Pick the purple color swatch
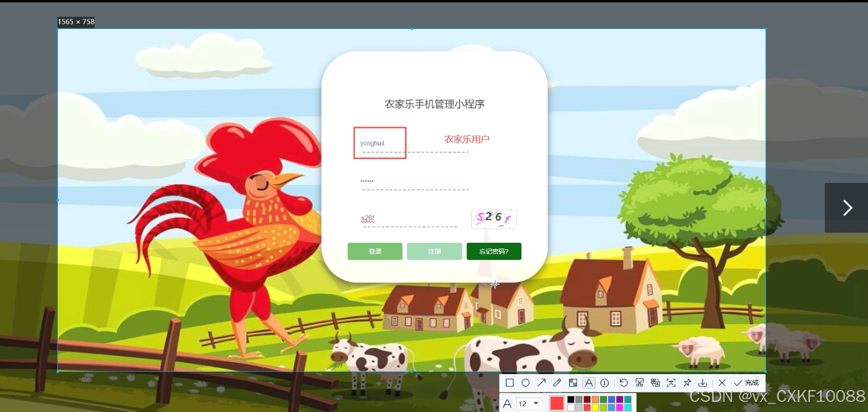868x412 pixels. [620, 400]
